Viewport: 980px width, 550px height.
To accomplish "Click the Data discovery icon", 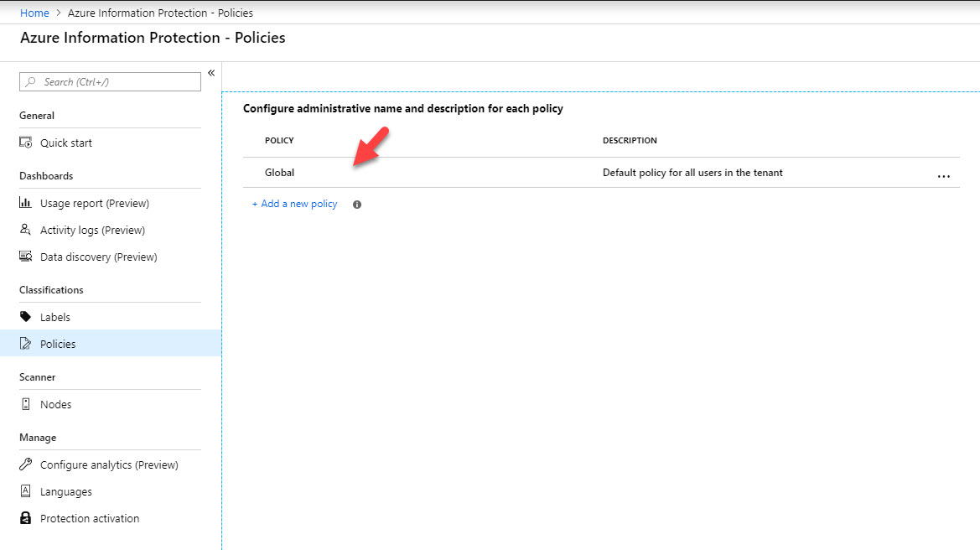I will [26, 257].
